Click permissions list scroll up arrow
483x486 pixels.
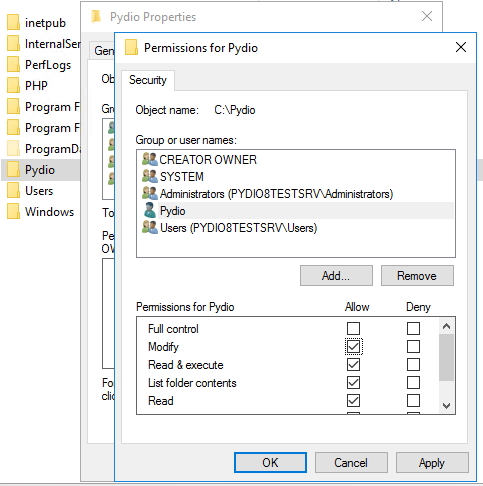click(446, 326)
